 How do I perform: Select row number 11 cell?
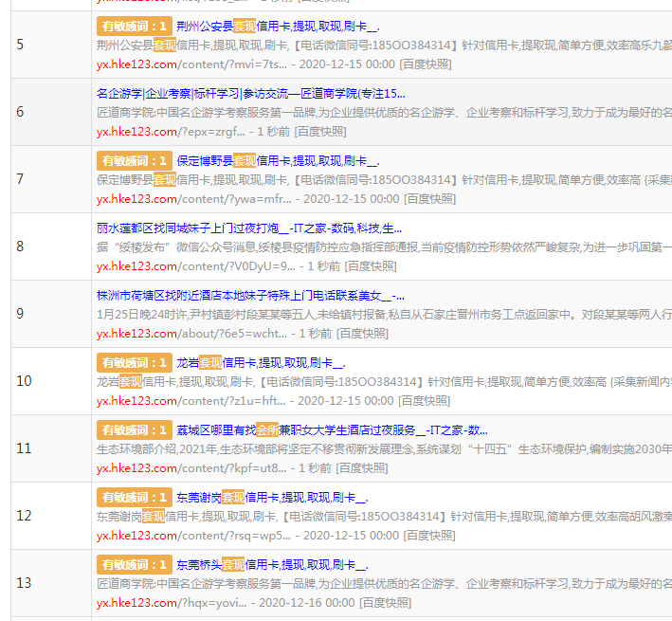click(x=51, y=448)
